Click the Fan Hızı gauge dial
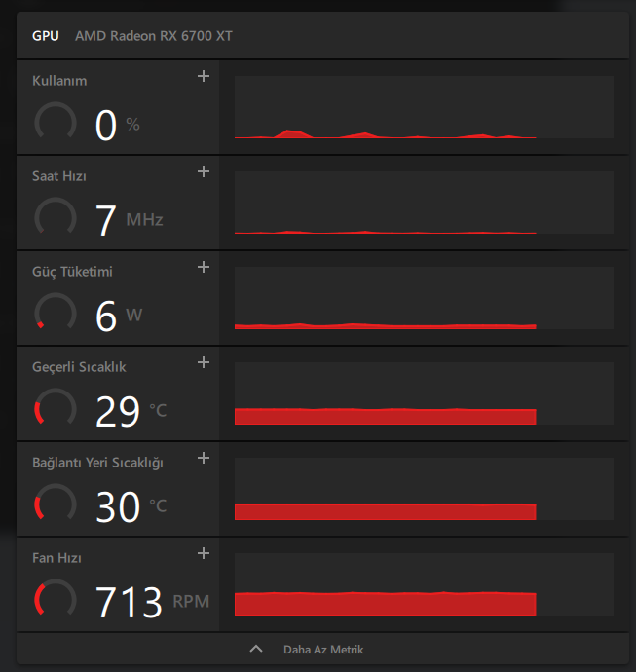This screenshot has height=672, width=636. (56, 600)
